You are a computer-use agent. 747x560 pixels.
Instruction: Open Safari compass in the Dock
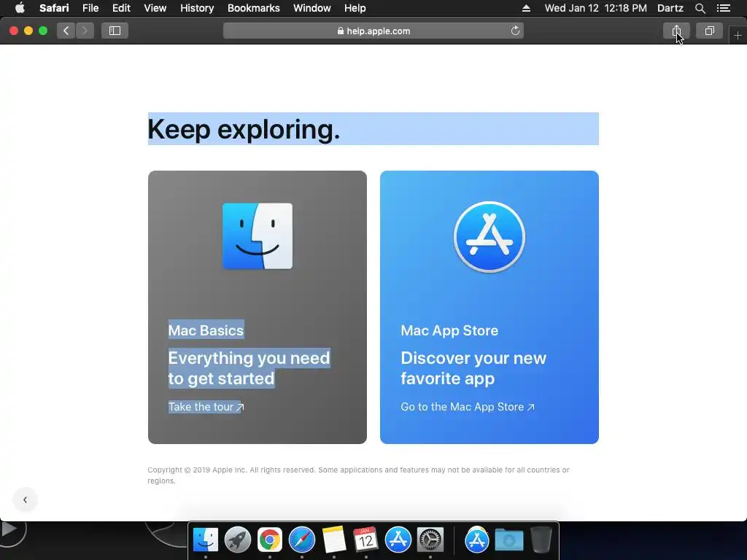(x=301, y=540)
